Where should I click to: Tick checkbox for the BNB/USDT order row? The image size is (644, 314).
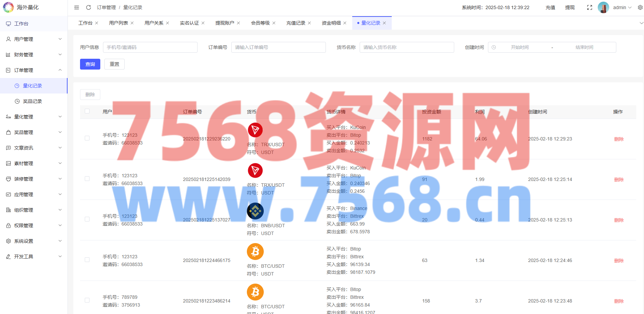click(87, 219)
